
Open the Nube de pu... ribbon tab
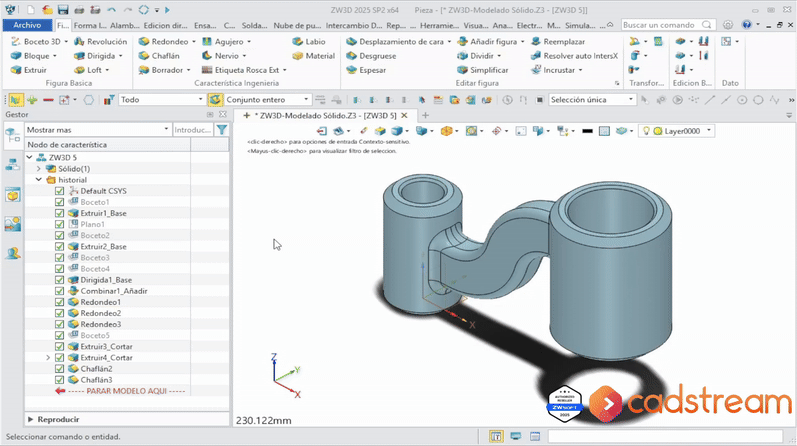pyautogui.click(x=297, y=25)
